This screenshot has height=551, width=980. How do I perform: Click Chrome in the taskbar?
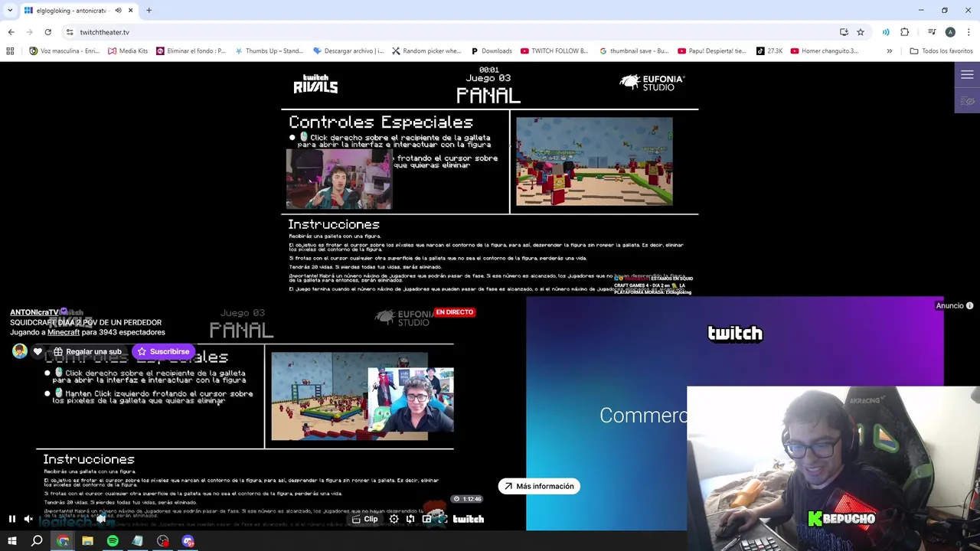coord(63,541)
